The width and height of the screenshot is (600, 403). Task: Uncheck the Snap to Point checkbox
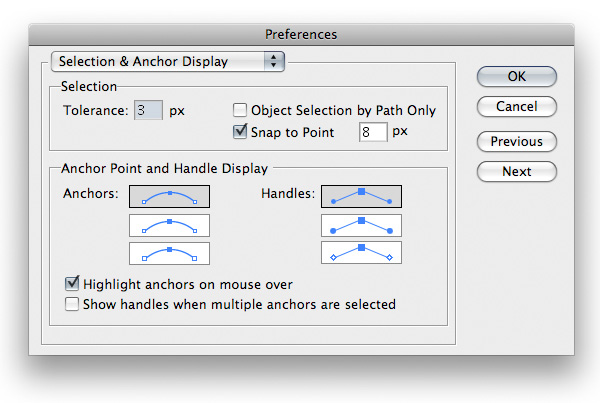[240, 131]
